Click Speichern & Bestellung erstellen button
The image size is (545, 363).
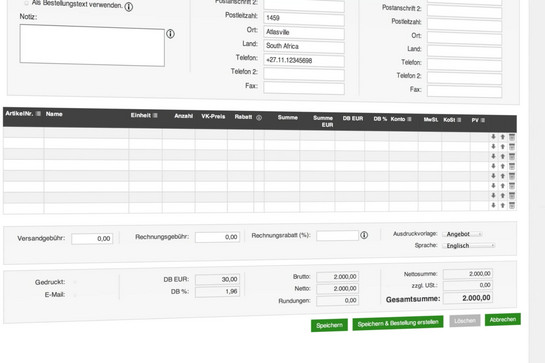398,323
